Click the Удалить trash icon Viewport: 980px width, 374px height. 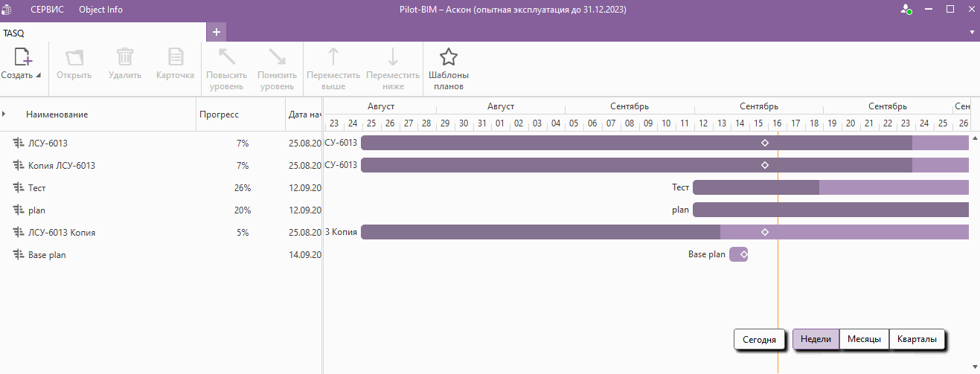(124, 57)
